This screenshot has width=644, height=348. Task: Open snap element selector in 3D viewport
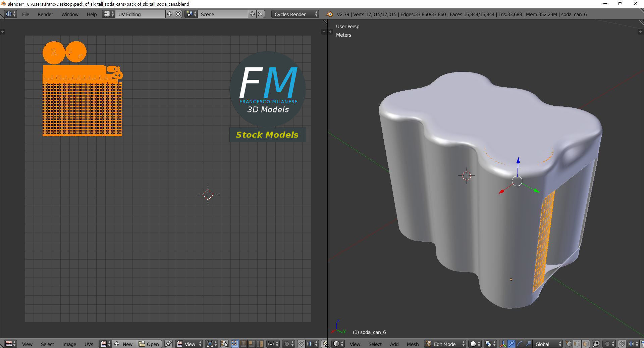coord(633,344)
